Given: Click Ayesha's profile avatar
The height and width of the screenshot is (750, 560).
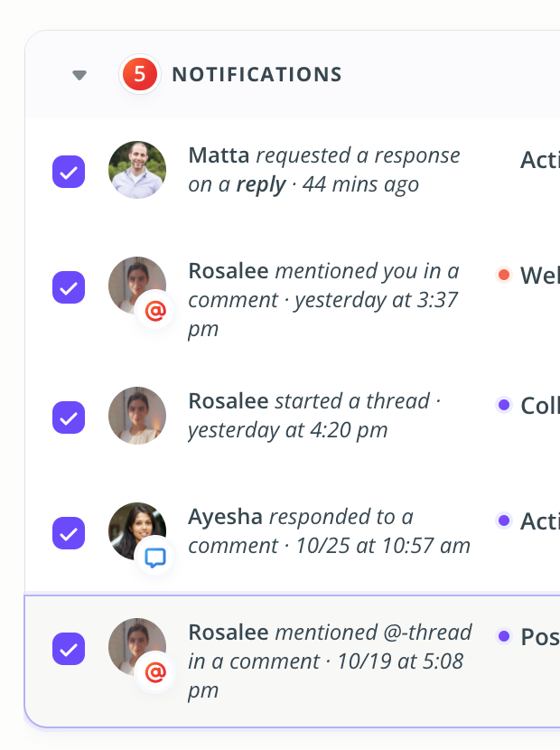Looking at the screenshot, I should click(x=137, y=531).
